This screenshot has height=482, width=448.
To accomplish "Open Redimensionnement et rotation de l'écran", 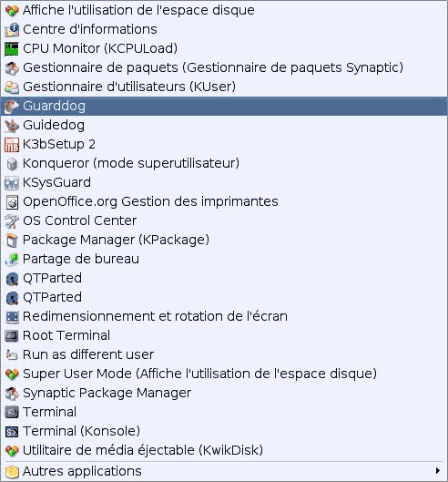I will pos(224,316).
